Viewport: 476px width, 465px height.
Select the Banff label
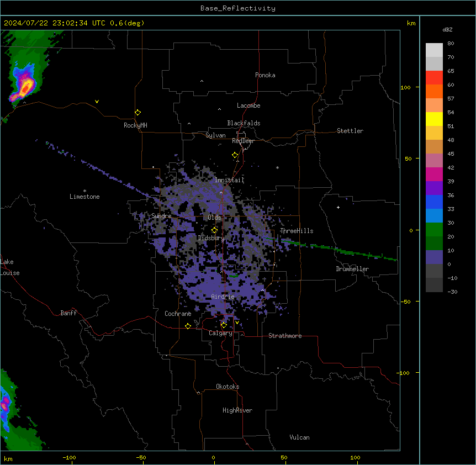pos(68,313)
